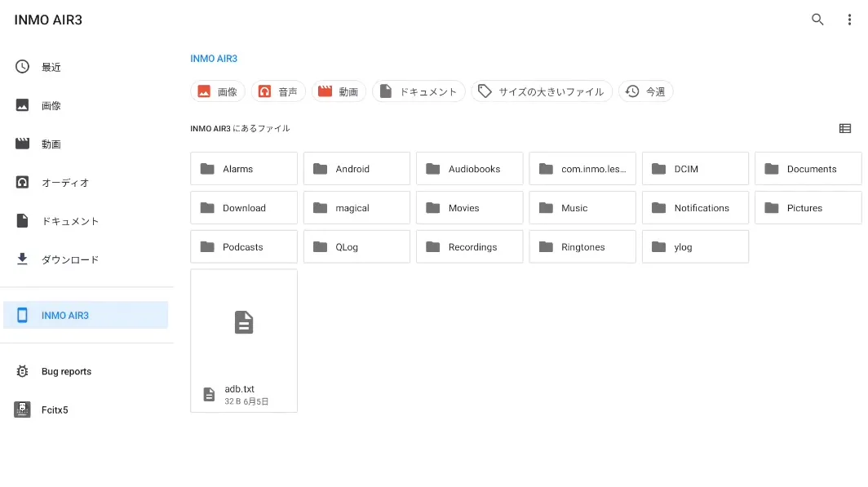Select the サイズの大きいファイル large files chip
The height and width of the screenshot is (487, 868).
point(542,91)
